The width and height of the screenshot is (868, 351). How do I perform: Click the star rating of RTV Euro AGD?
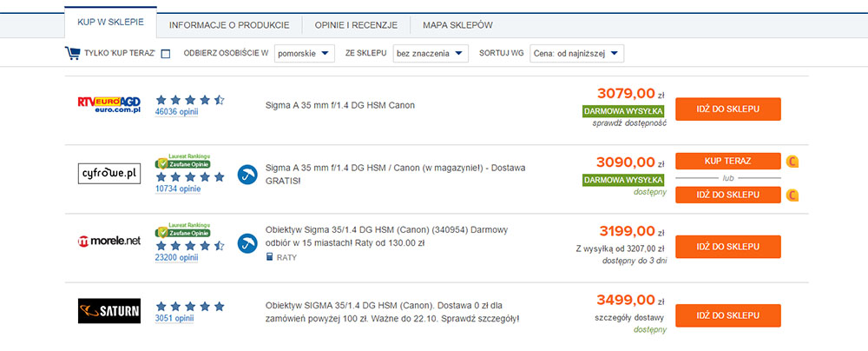(190, 101)
